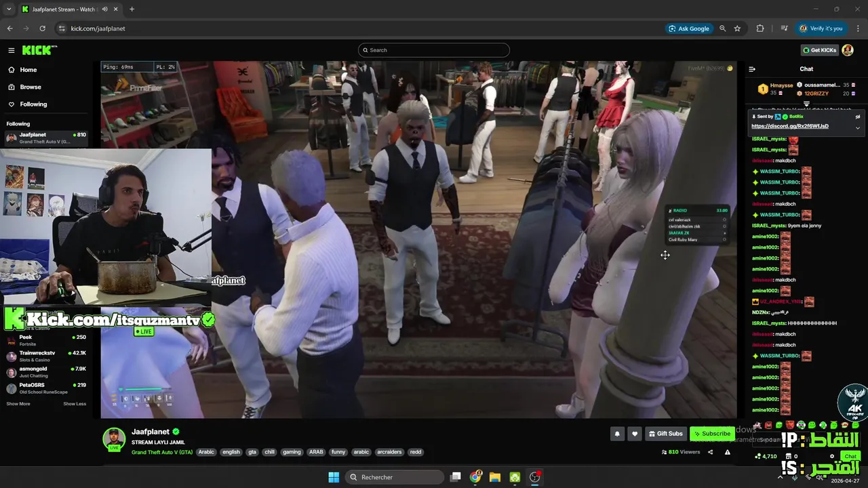Open File Explorer from the taskbar
868x488 pixels.
[x=495, y=477]
